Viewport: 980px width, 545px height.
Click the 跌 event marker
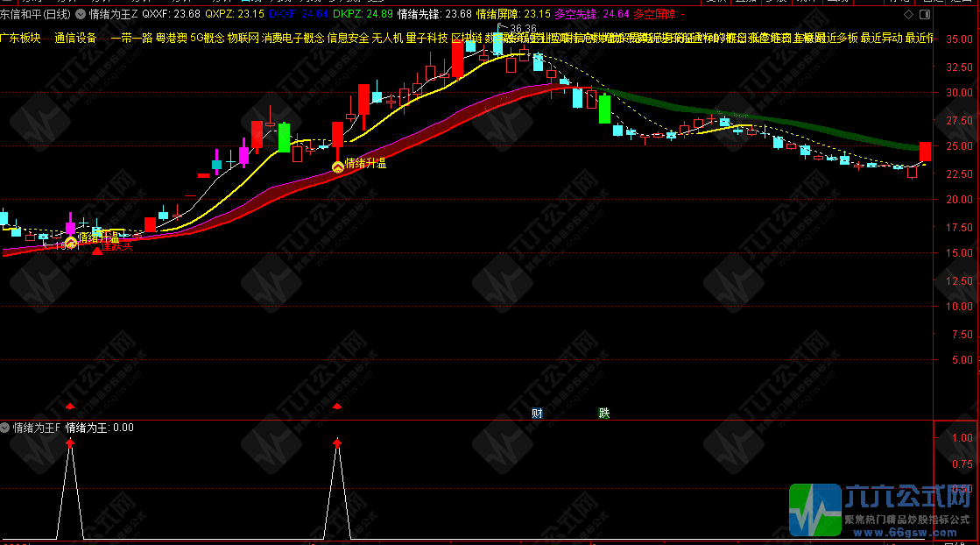[x=604, y=413]
